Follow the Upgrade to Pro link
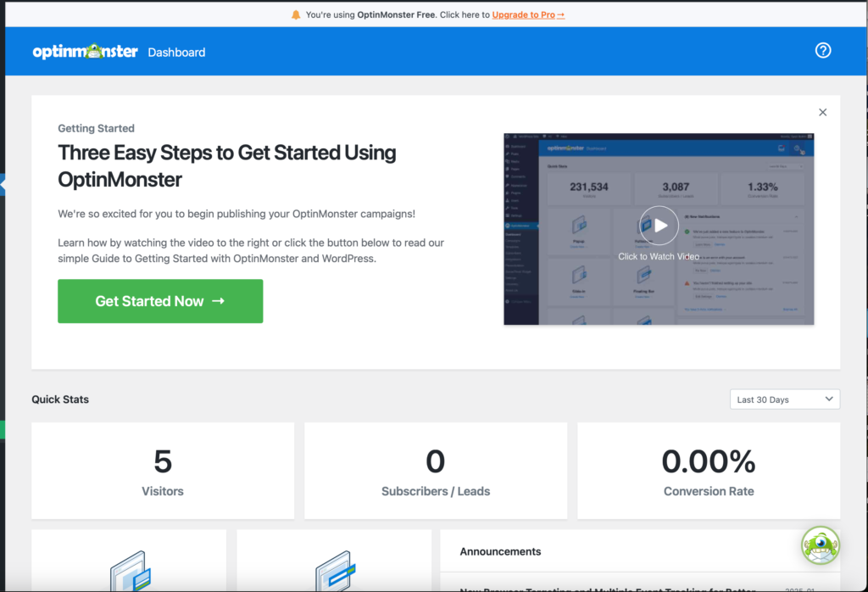This screenshot has width=868, height=592. click(527, 14)
